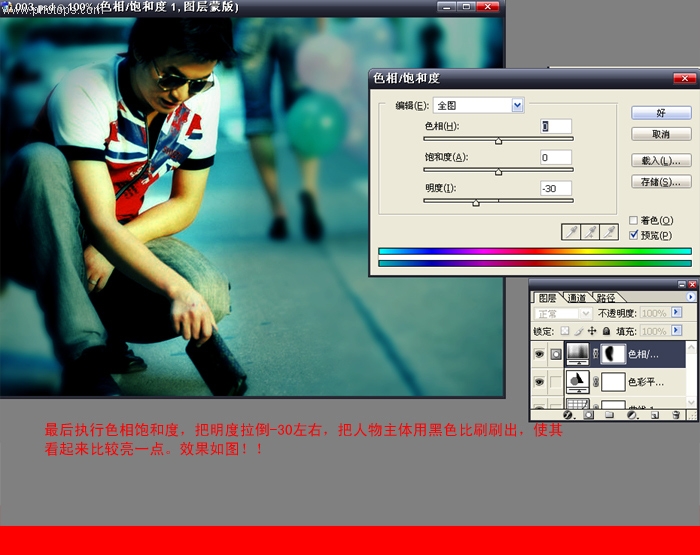Click the 填充 100% field
This screenshot has width=700, height=555.
[x=655, y=331]
